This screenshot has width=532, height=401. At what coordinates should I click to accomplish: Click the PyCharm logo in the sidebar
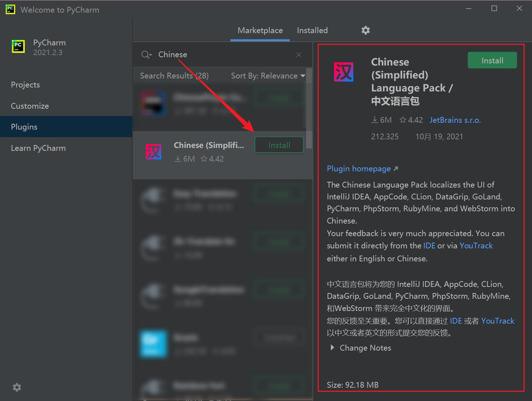(x=18, y=47)
